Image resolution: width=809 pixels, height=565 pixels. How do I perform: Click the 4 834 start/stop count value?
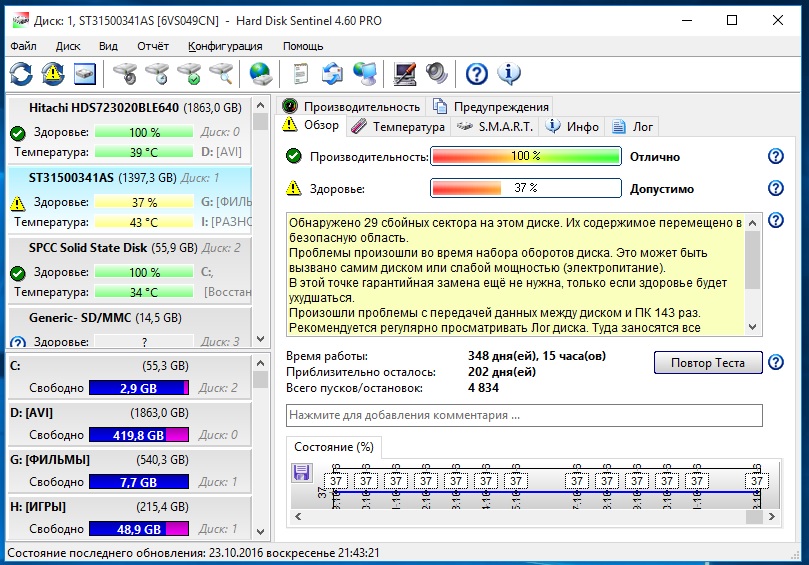coord(483,388)
